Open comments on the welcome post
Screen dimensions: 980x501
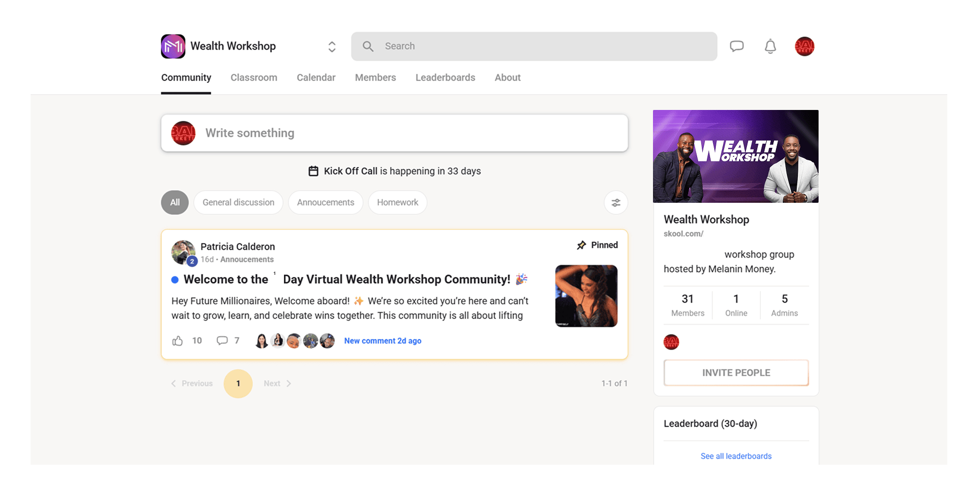tap(222, 341)
